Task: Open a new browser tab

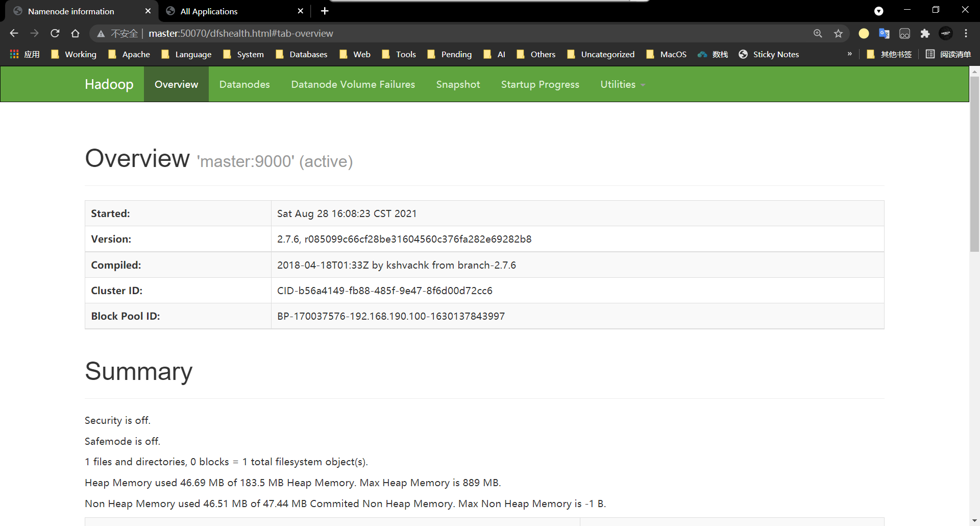Action: pos(325,11)
